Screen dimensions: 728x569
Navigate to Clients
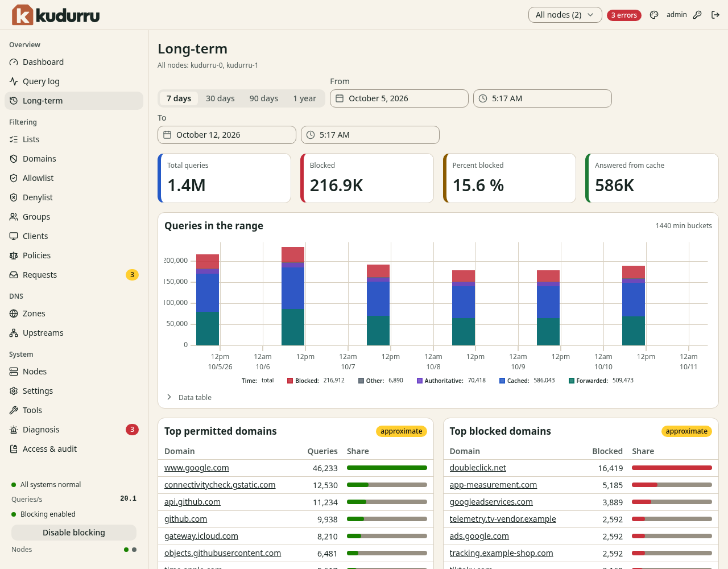pyautogui.click(x=74, y=236)
